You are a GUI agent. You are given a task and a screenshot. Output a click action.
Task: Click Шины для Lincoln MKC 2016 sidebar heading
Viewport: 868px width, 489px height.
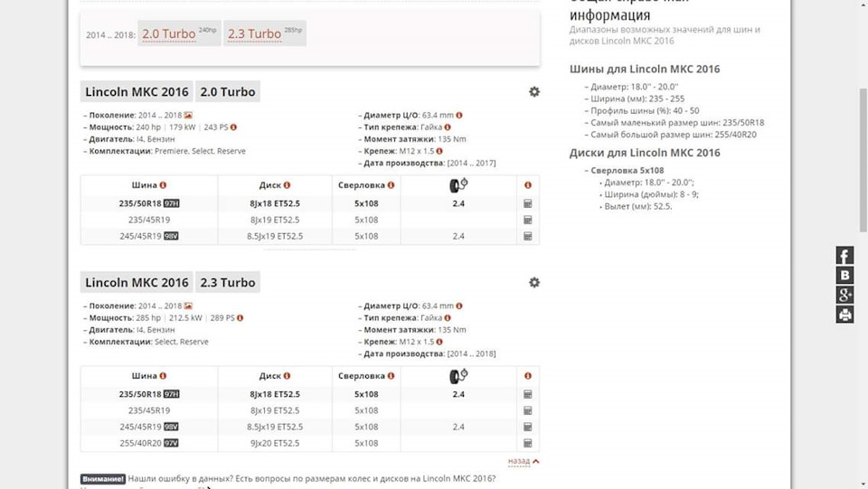coord(645,69)
